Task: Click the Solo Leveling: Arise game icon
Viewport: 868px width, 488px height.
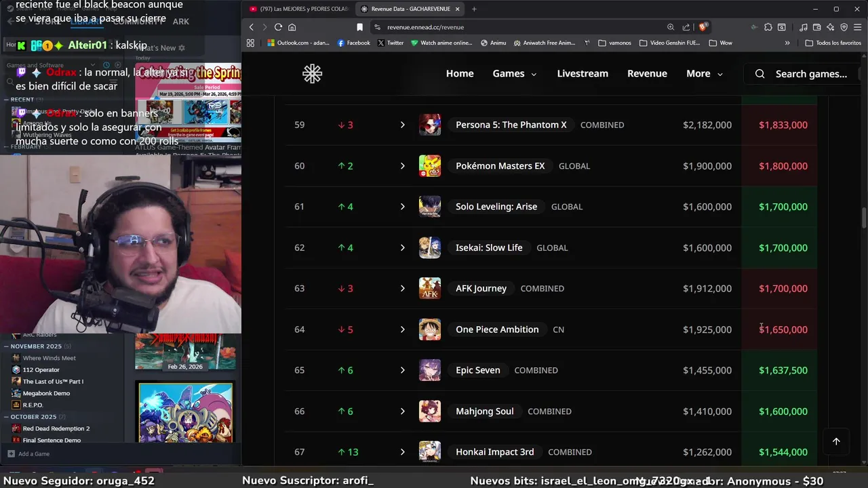Action: [430, 207]
